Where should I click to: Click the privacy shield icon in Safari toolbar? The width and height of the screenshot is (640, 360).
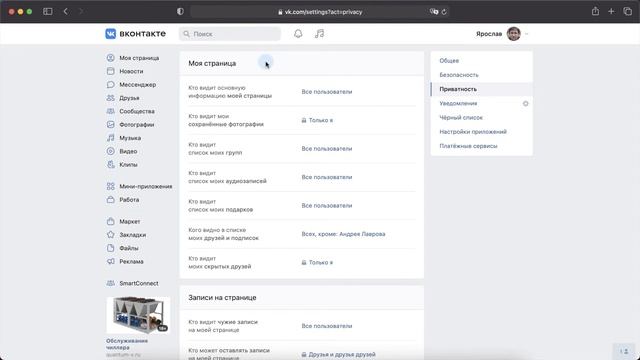pos(180,11)
